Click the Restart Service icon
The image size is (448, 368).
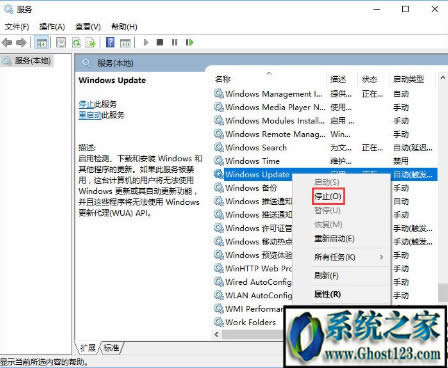[x=189, y=42]
